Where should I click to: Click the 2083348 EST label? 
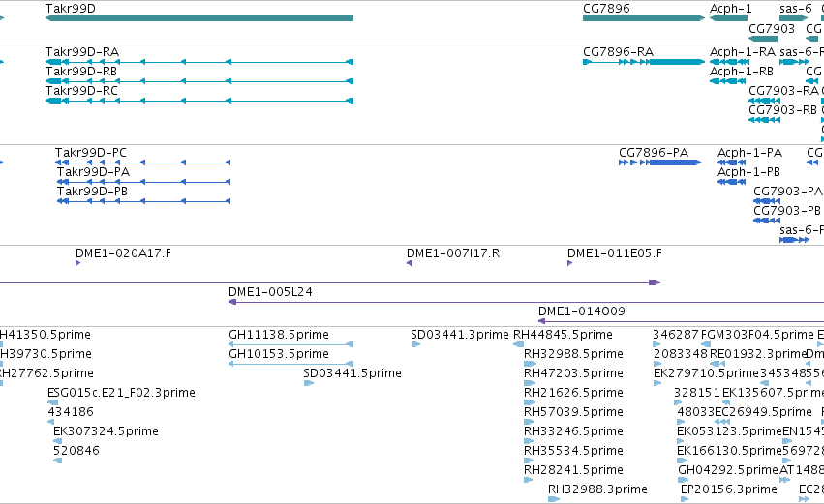pyautogui.click(x=681, y=354)
